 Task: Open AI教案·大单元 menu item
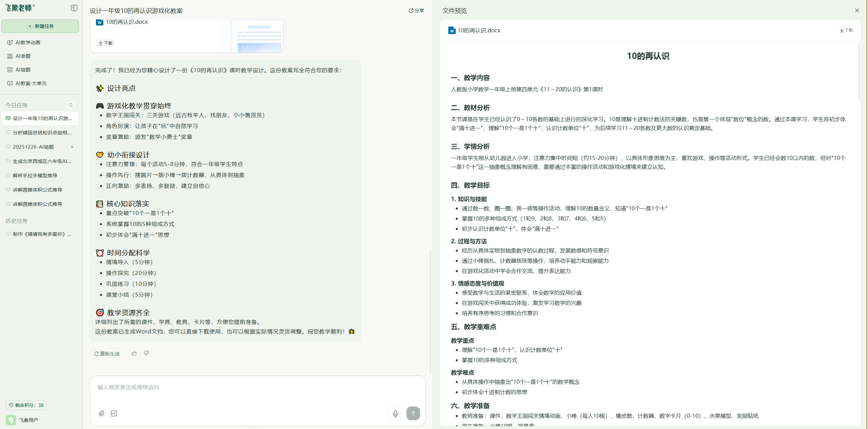coord(31,83)
